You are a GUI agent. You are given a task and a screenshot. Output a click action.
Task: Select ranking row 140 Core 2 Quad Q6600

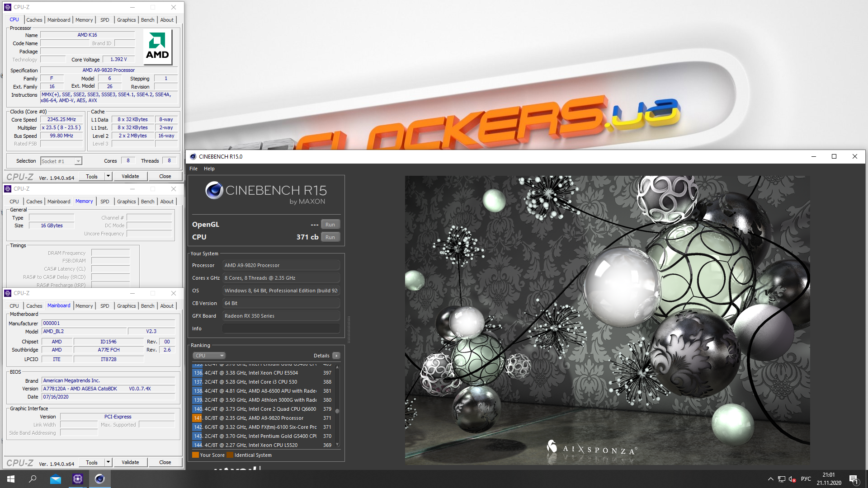tap(263, 409)
